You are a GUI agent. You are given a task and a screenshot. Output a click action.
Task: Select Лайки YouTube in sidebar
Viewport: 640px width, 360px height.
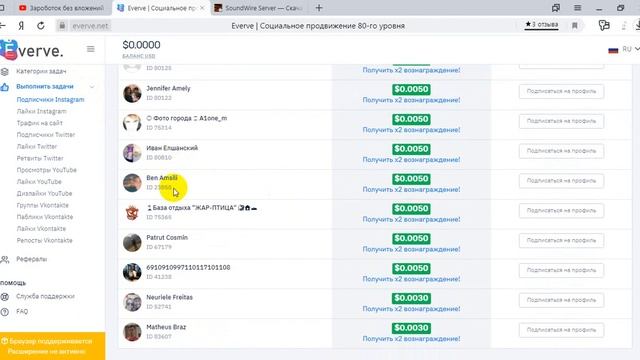click(x=39, y=182)
